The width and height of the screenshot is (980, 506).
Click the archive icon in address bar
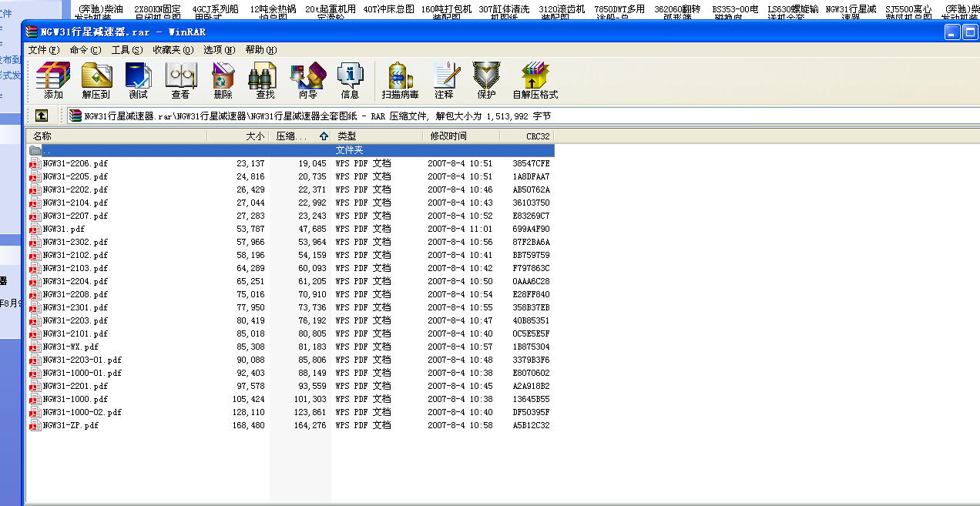pyautogui.click(x=75, y=116)
